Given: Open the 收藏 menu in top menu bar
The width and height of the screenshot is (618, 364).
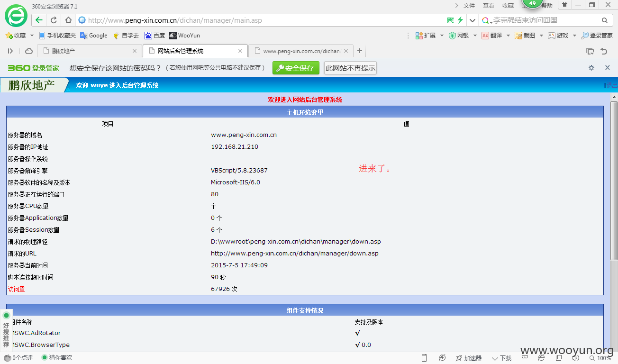Looking at the screenshot, I should (x=508, y=6).
